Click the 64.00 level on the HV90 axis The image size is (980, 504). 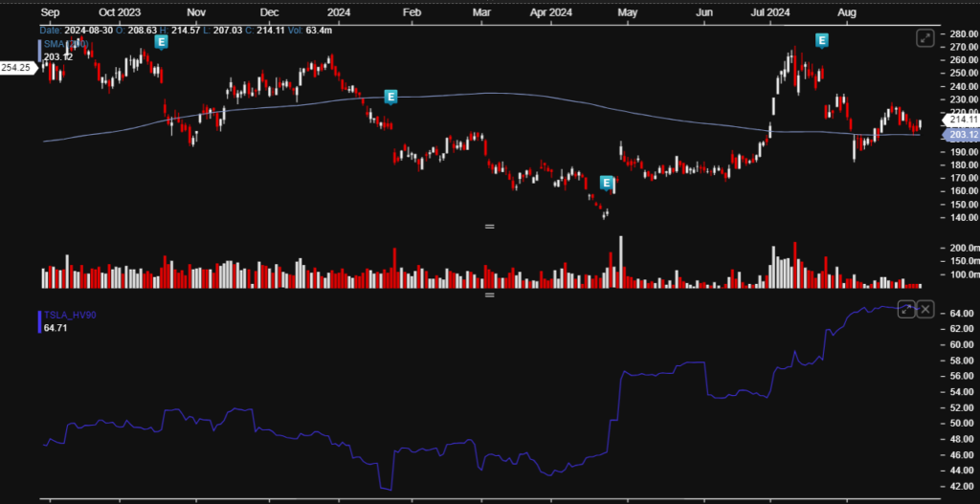963,313
